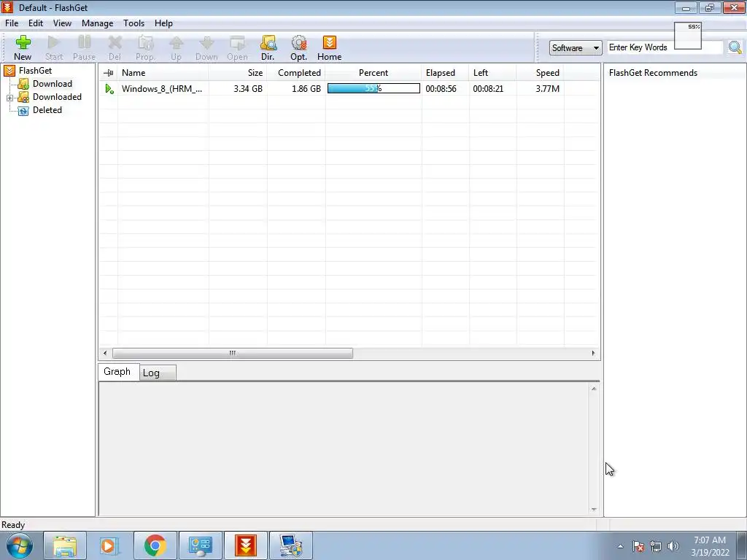Open the Help menu
Image resolution: width=747 pixels, height=560 pixels.
(163, 23)
